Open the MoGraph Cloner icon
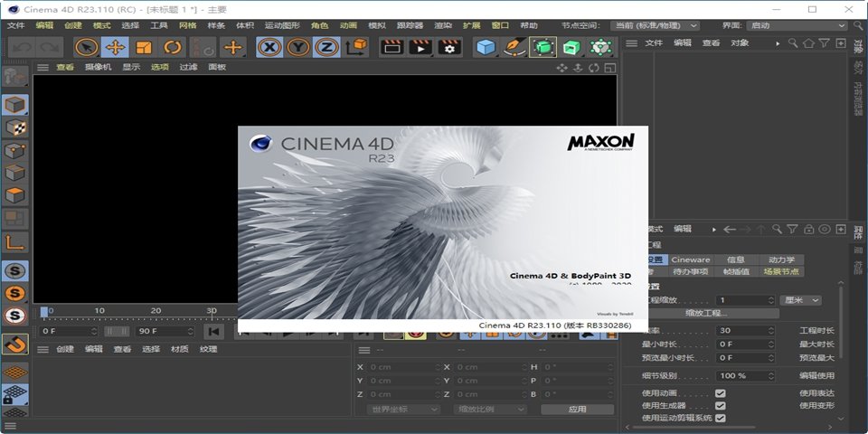 coord(600,48)
